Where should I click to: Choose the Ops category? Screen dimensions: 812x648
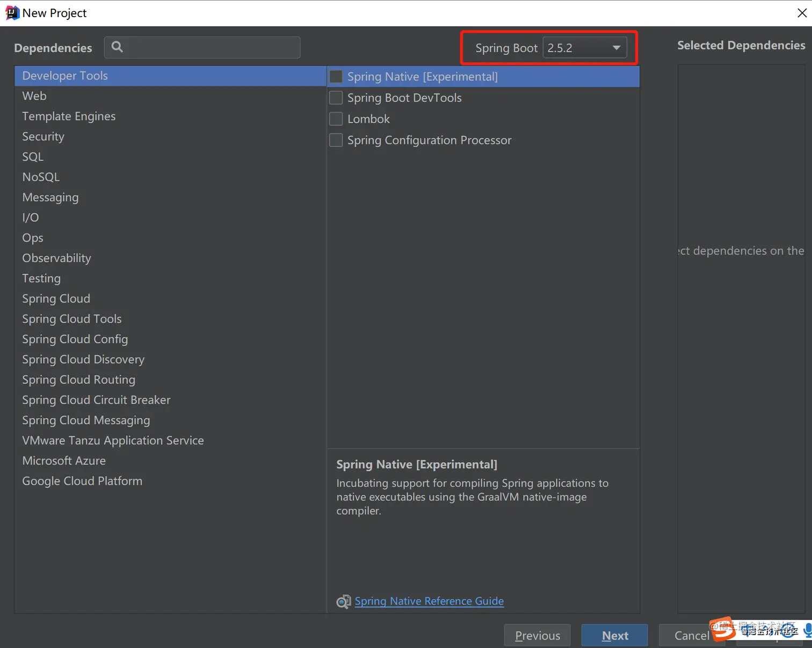pos(170,238)
